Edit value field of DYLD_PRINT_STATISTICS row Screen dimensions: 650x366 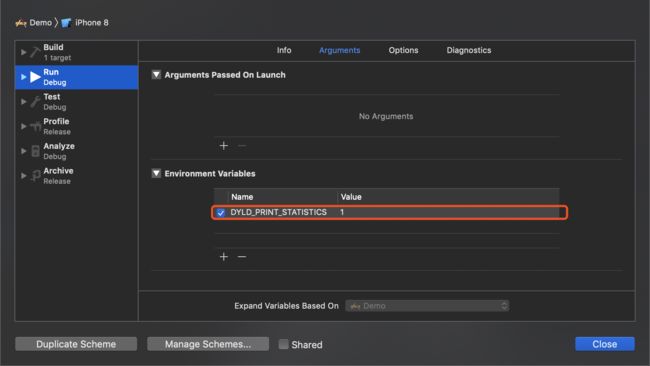448,212
